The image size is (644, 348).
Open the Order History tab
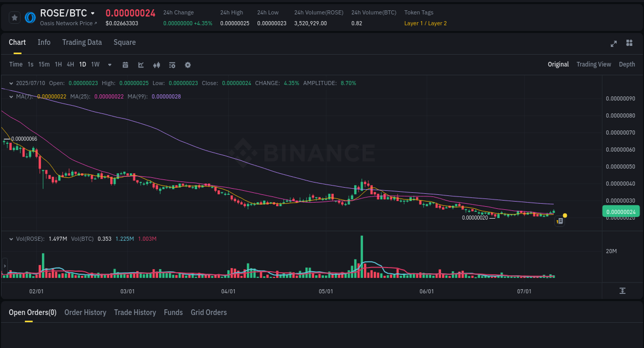point(85,312)
